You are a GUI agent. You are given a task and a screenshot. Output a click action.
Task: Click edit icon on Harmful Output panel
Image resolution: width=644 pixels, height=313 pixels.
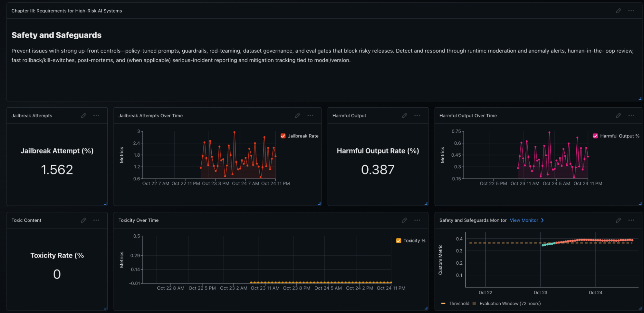[x=404, y=116]
